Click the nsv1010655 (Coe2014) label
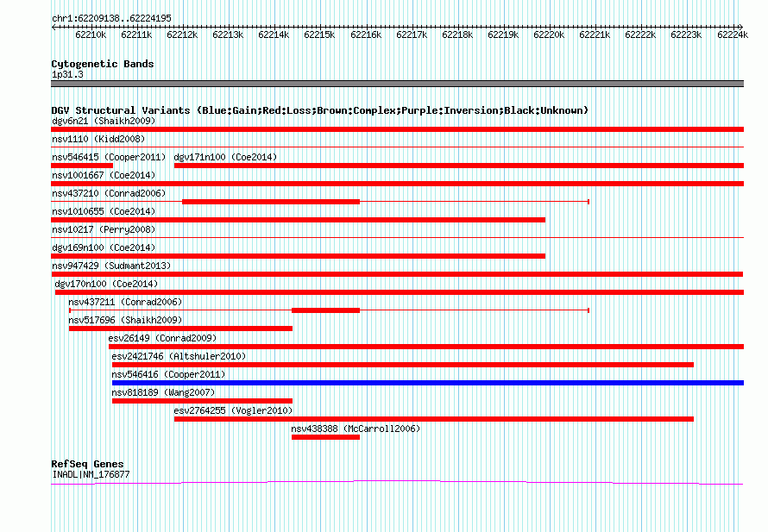 (x=104, y=211)
